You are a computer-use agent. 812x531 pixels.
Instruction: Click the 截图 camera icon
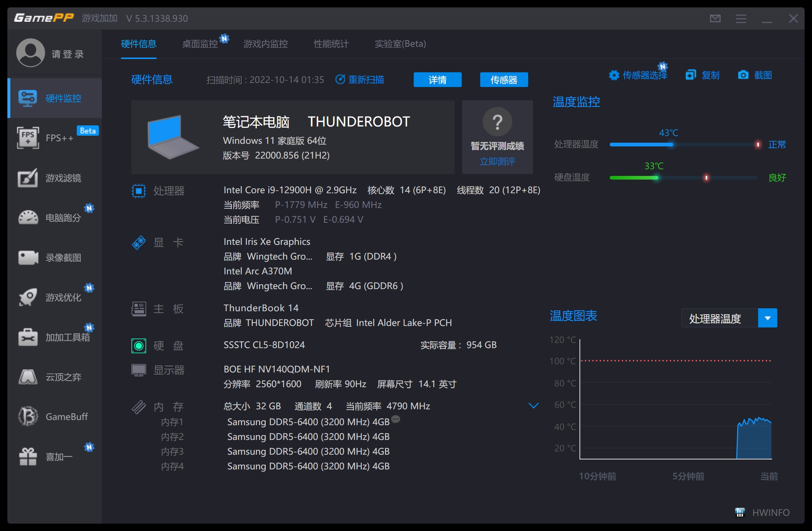[x=743, y=75]
